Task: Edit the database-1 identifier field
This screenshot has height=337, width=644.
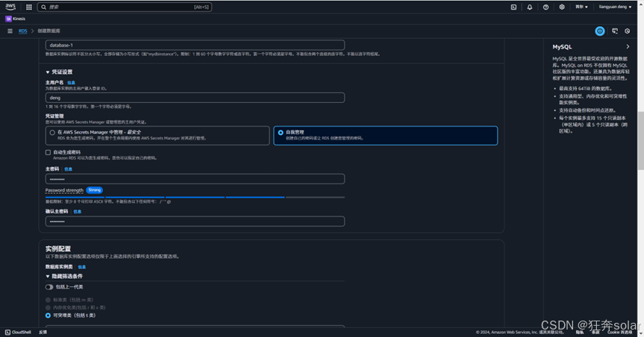Action: point(195,45)
